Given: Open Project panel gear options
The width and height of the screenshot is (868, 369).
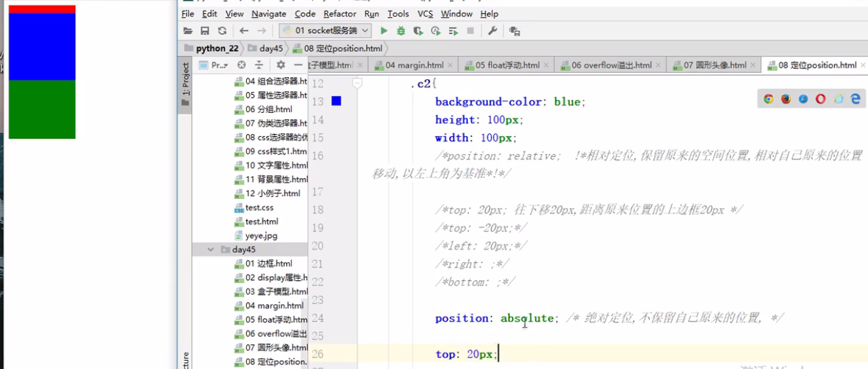Looking at the screenshot, I should click(x=281, y=65).
